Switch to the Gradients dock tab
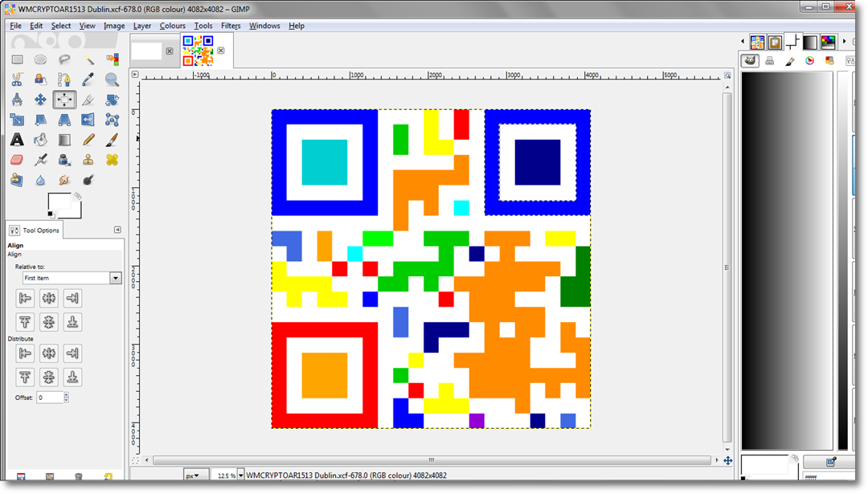868x494 pixels. [810, 42]
